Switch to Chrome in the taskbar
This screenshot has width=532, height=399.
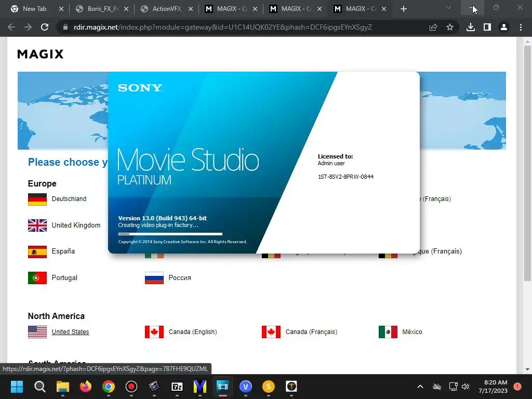pos(109,387)
